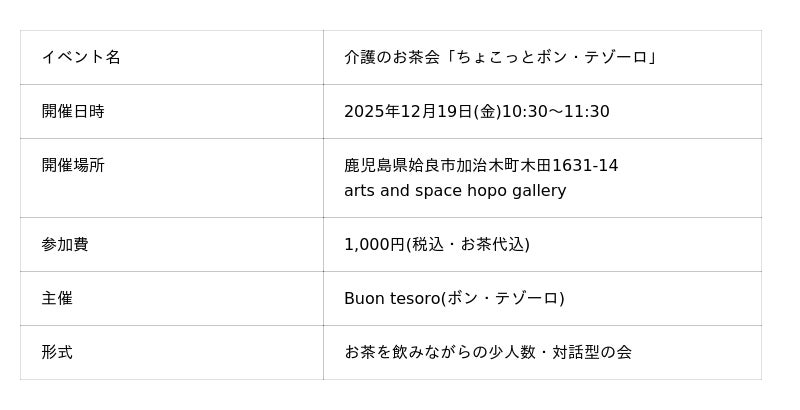Click the 主催 label cell
Image resolution: width=800 pixels, height=410 pixels.
click(x=57, y=298)
